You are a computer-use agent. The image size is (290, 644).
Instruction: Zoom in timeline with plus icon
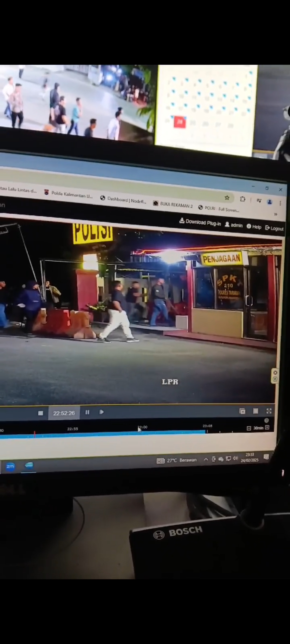pyautogui.click(x=267, y=427)
